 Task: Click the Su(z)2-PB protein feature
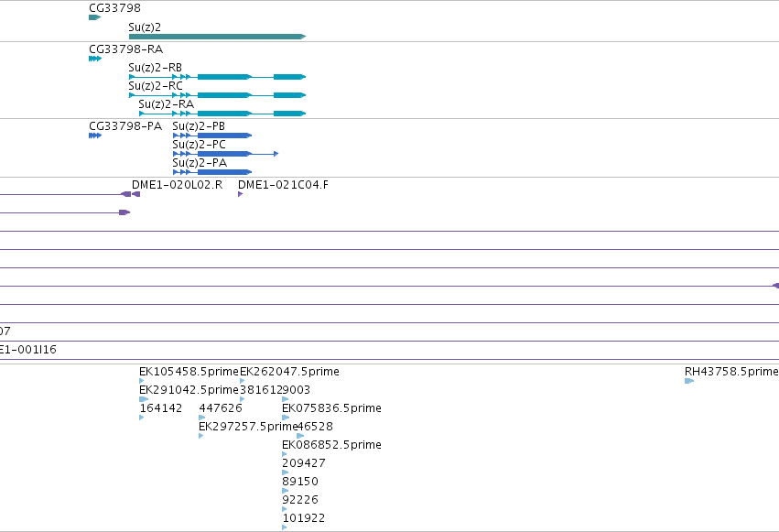coord(212,136)
